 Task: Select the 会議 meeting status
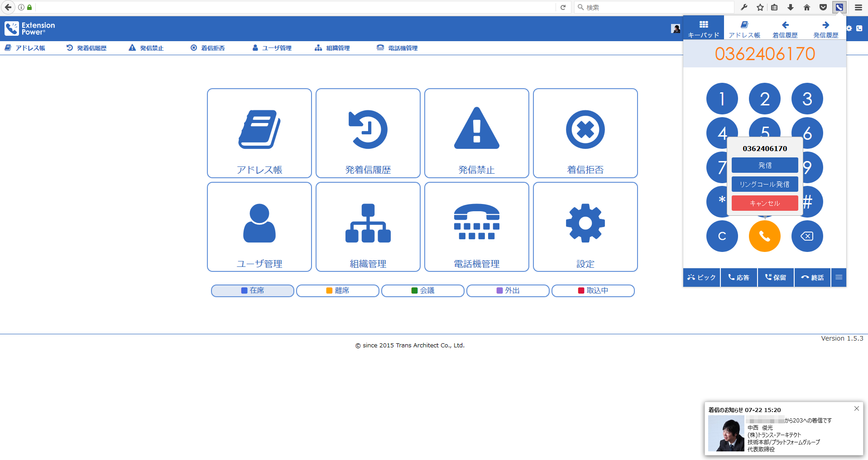[422, 290]
